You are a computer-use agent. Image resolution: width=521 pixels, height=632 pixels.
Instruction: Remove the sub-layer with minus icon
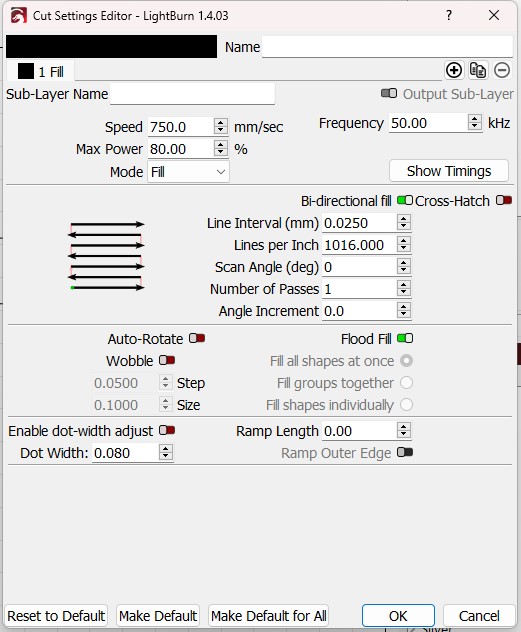pyautogui.click(x=502, y=71)
